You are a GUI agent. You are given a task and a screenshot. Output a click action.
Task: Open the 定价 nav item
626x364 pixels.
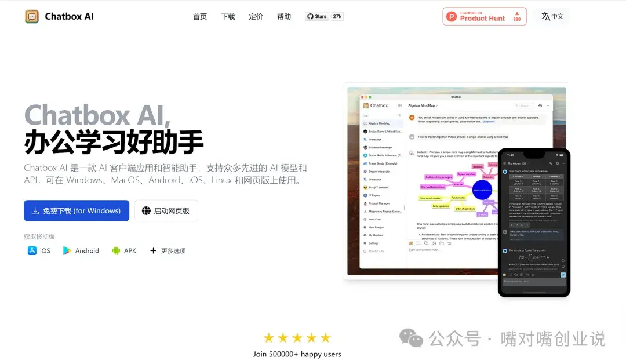[256, 16]
